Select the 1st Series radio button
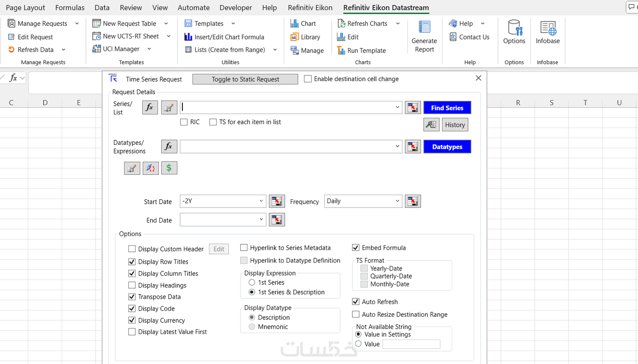Viewport: 638px width, 364px height. pos(252,283)
